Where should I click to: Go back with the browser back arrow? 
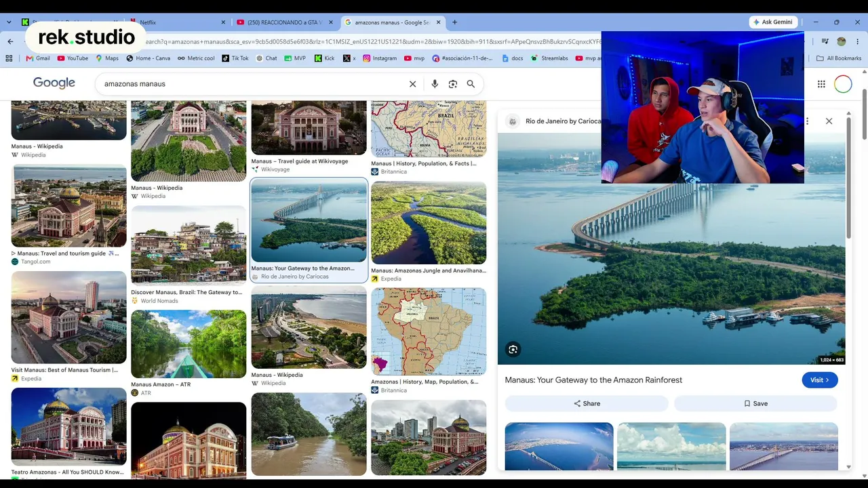click(x=10, y=41)
